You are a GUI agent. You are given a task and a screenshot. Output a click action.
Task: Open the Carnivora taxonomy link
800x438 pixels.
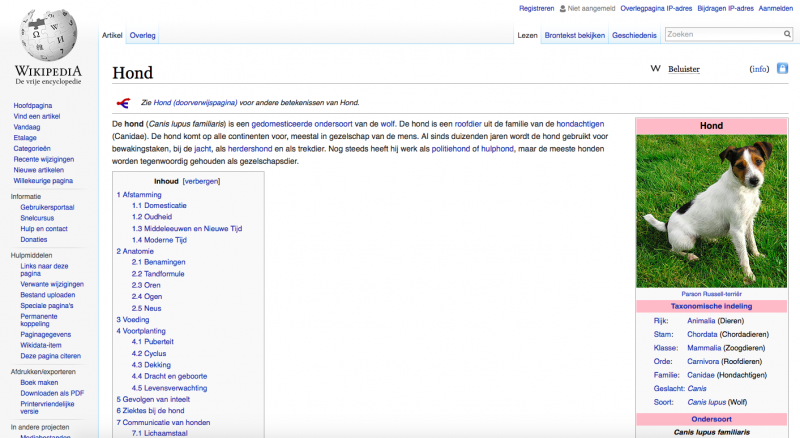click(703, 361)
